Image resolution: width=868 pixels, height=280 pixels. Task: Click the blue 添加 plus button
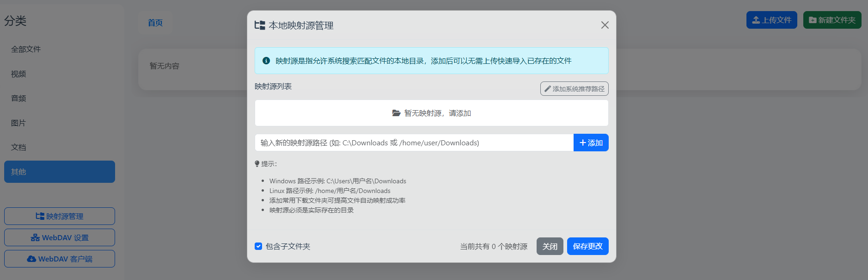click(591, 143)
